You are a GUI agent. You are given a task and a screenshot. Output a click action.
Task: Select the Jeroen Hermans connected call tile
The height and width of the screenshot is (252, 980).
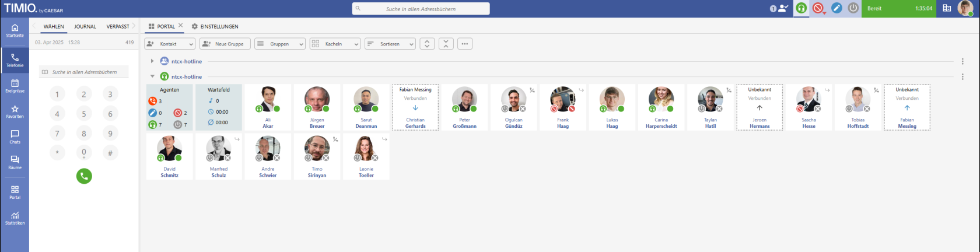(x=759, y=107)
